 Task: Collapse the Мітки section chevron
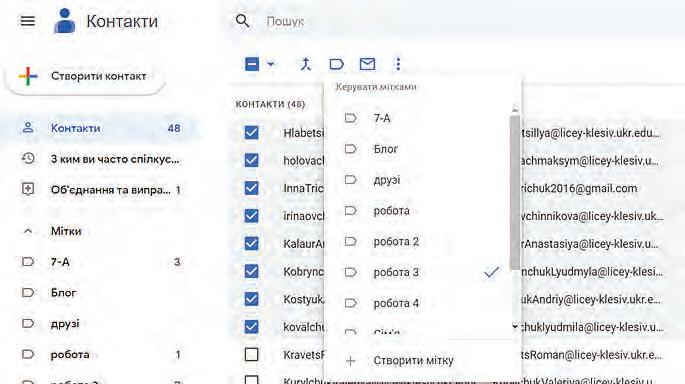[x=28, y=231]
